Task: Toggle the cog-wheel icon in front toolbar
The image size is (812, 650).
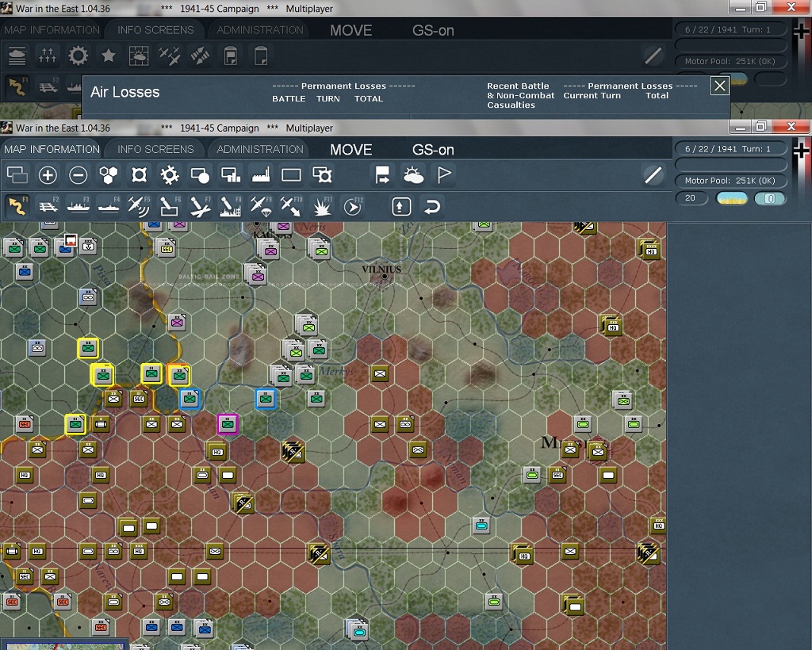Action: [170, 175]
